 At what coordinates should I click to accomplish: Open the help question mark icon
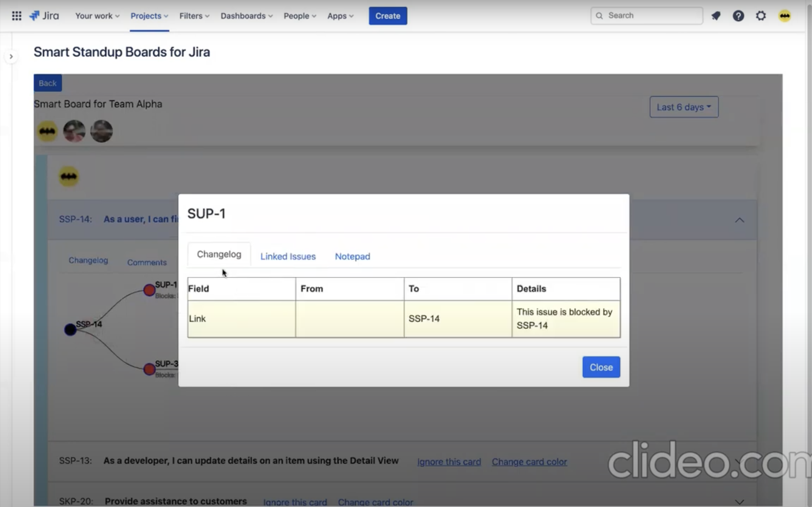(738, 16)
